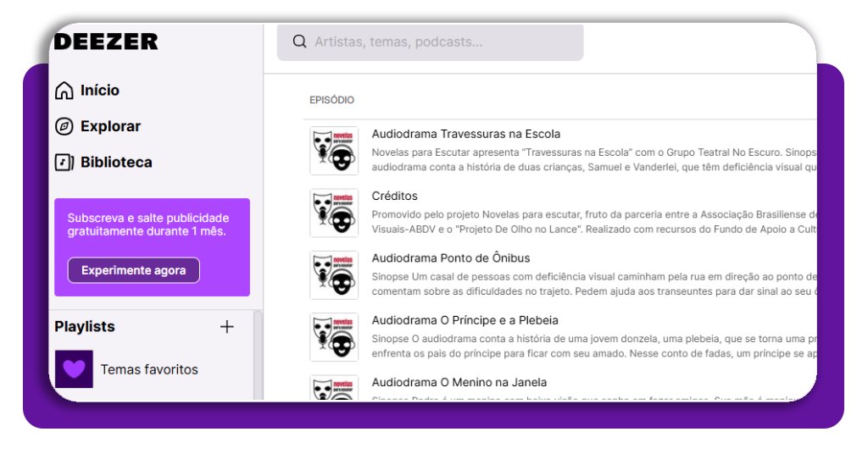This screenshot has width=868, height=454.
Task: Click the Deezer logo
Action: (106, 42)
